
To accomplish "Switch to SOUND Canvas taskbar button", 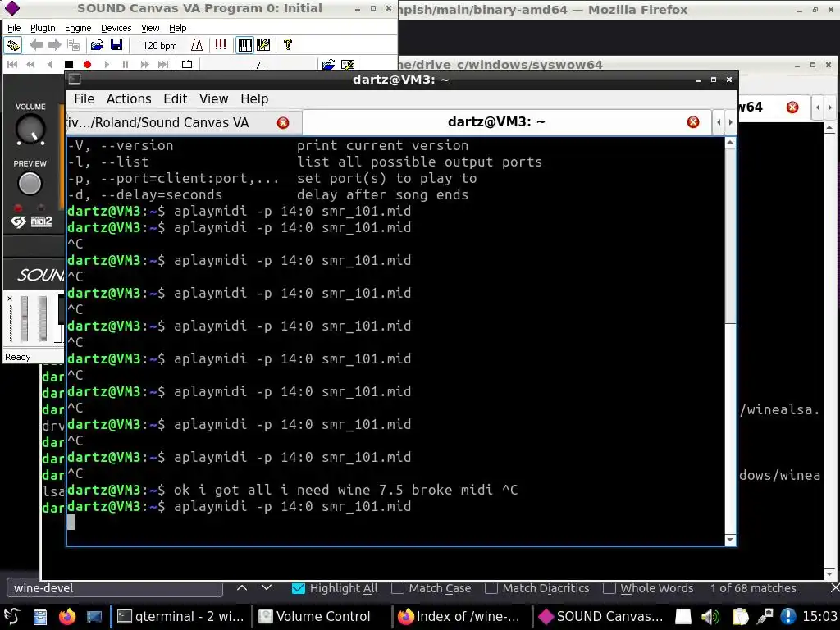I will point(601,617).
